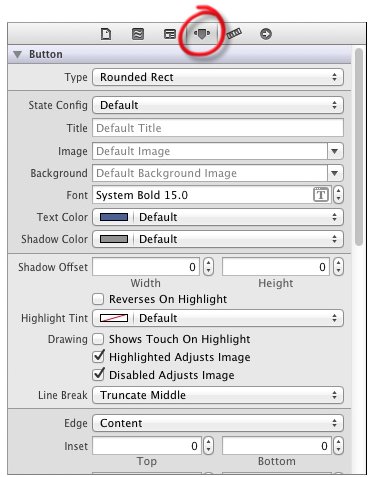The image size is (371, 477).
Task: Click the Inset Top stepper
Action: tap(208, 446)
